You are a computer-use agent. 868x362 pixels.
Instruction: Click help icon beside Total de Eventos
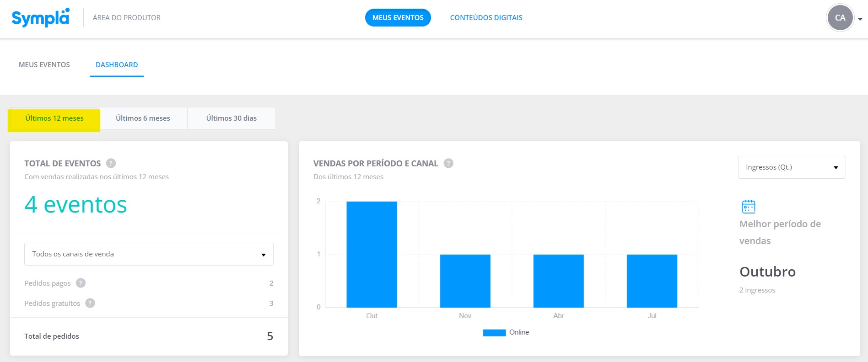click(x=111, y=163)
